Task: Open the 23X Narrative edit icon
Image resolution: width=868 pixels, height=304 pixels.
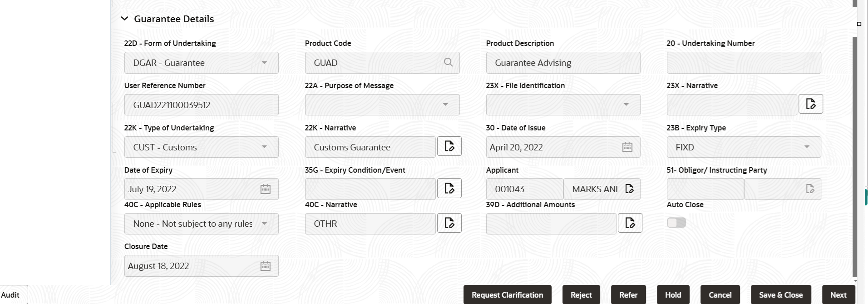Action: 810,104
